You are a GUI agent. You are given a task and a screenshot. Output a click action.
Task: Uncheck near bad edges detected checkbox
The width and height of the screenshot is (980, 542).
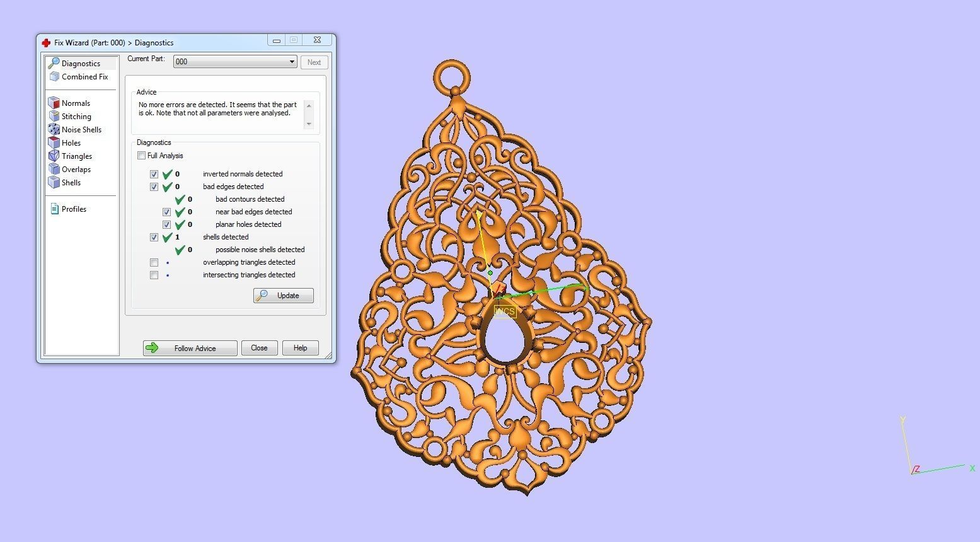coord(166,212)
